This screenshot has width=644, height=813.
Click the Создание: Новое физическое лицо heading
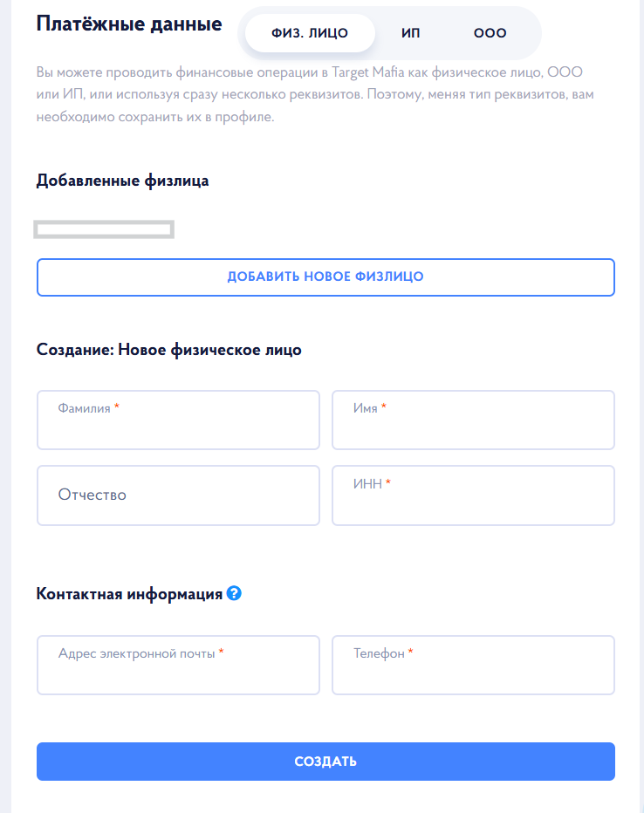click(168, 350)
